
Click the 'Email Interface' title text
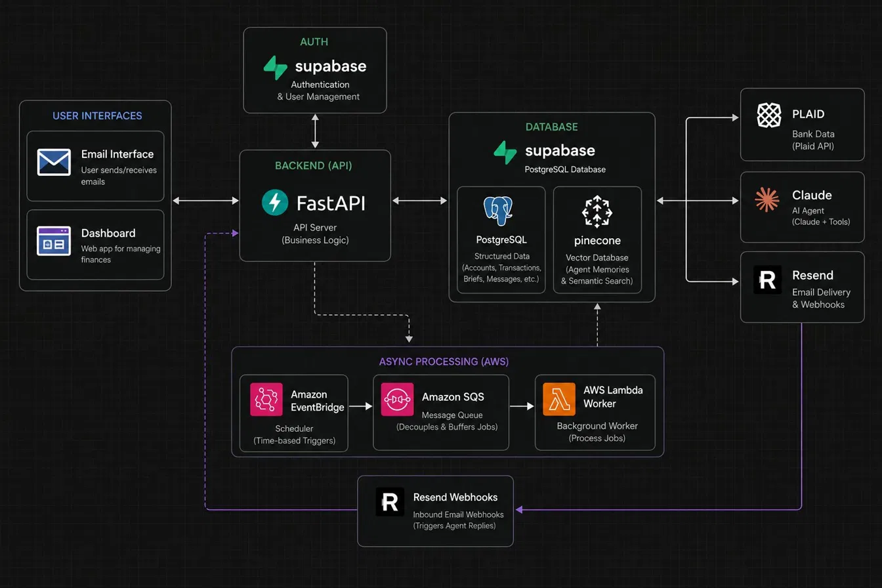117,154
